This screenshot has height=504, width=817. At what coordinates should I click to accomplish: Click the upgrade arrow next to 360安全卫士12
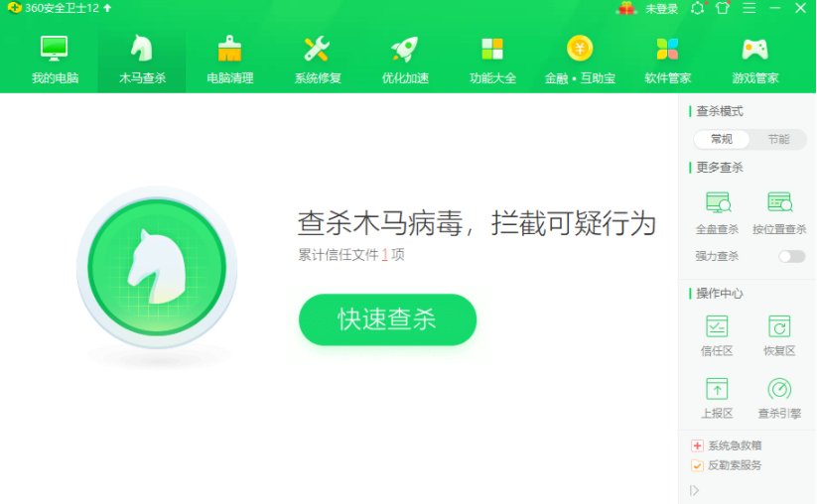coord(107,8)
